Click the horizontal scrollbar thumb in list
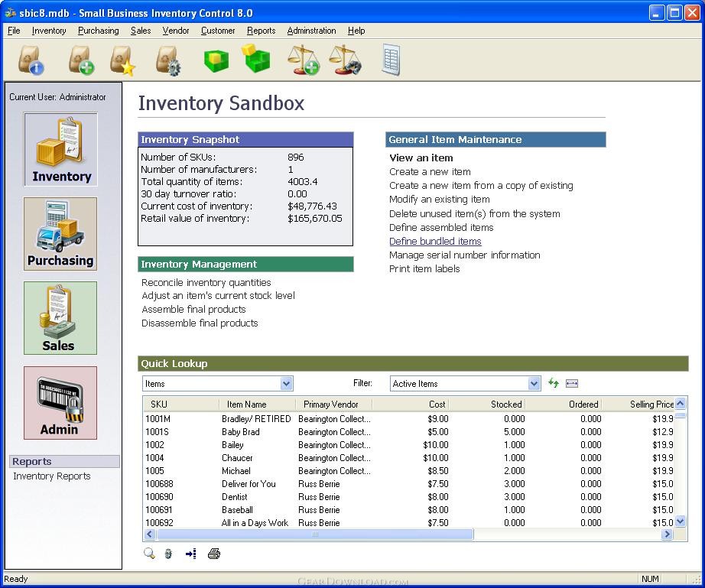Image resolution: width=705 pixels, height=588 pixels. (315, 534)
